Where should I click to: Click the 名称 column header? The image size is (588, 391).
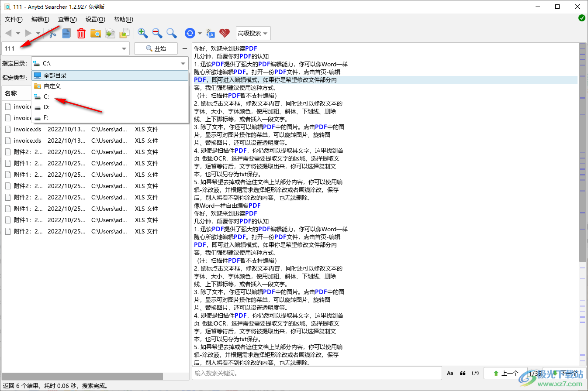[x=11, y=93]
